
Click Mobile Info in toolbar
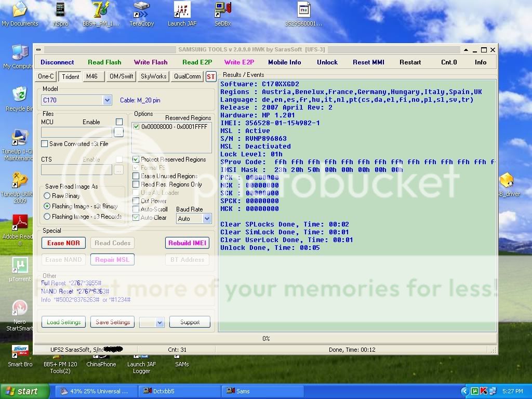point(284,62)
